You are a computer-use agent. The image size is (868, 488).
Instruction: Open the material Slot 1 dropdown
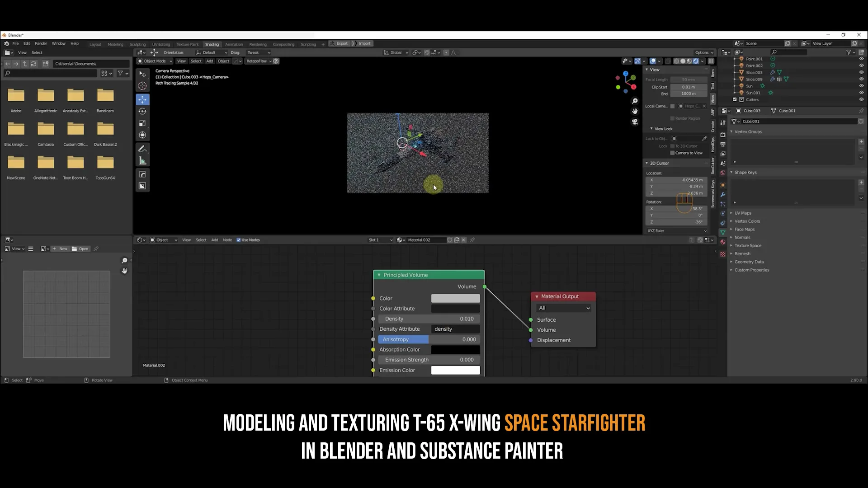tap(380, 240)
